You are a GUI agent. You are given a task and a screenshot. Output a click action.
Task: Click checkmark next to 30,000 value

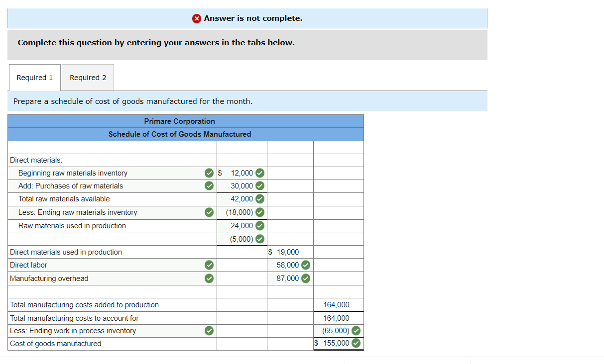pos(259,186)
